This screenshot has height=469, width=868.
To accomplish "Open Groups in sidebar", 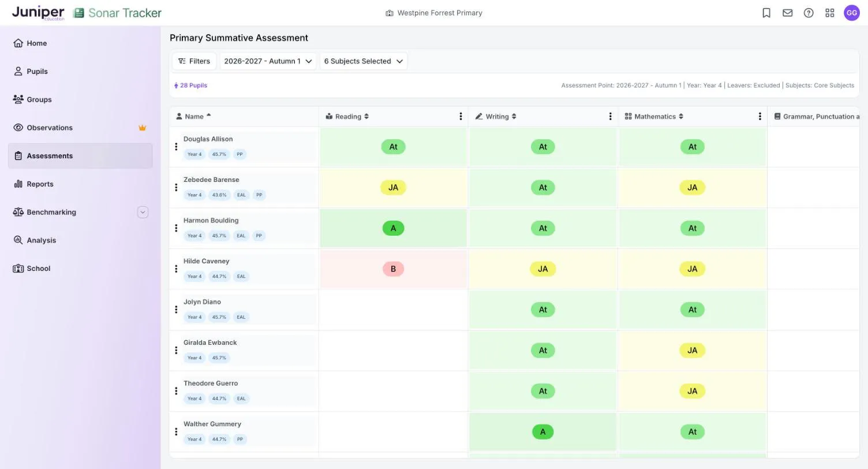I will point(80,99).
